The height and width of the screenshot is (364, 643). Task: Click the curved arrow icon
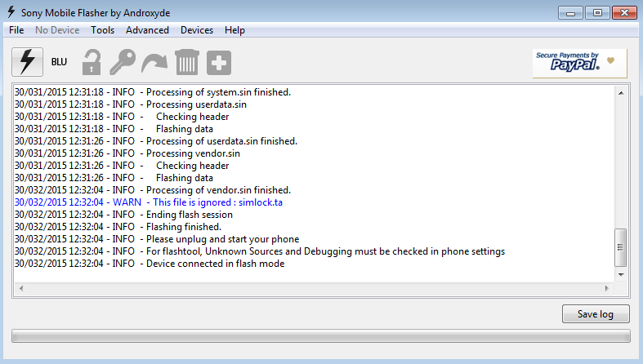[154, 63]
